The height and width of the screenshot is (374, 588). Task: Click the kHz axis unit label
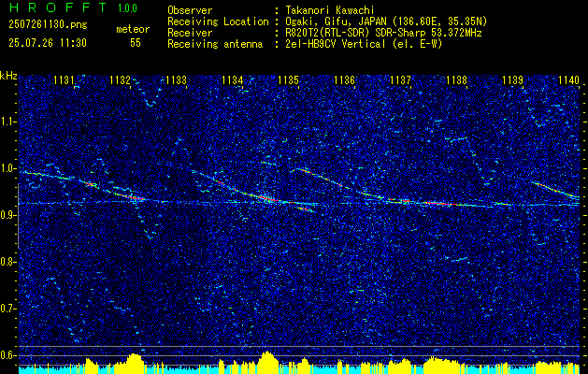click(8, 76)
